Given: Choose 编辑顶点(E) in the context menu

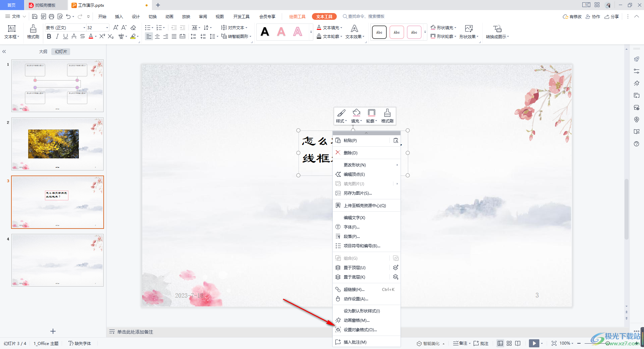Looking at the screenshot, I should tap(366, 174).
